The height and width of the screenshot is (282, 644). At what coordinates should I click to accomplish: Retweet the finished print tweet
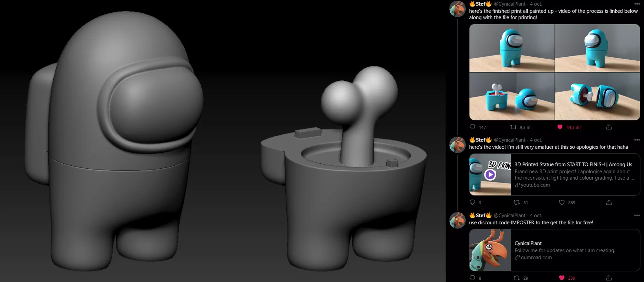click(513, 127)
